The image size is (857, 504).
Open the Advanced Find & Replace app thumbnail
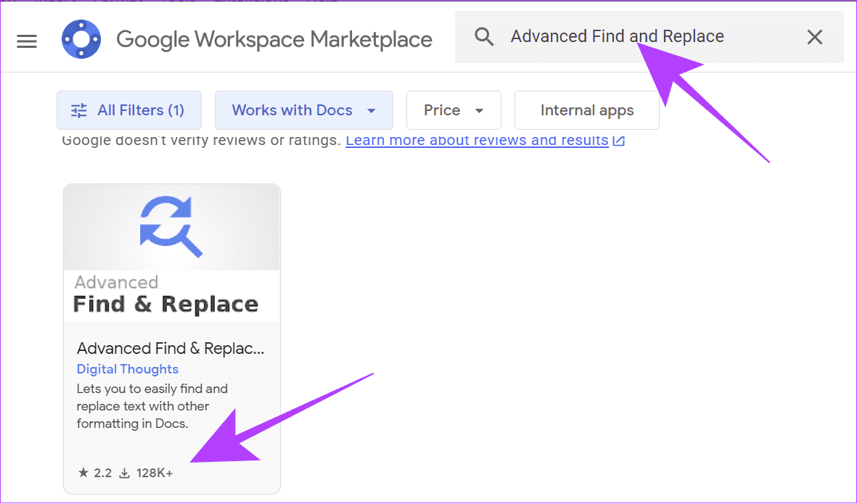point(172,252)
